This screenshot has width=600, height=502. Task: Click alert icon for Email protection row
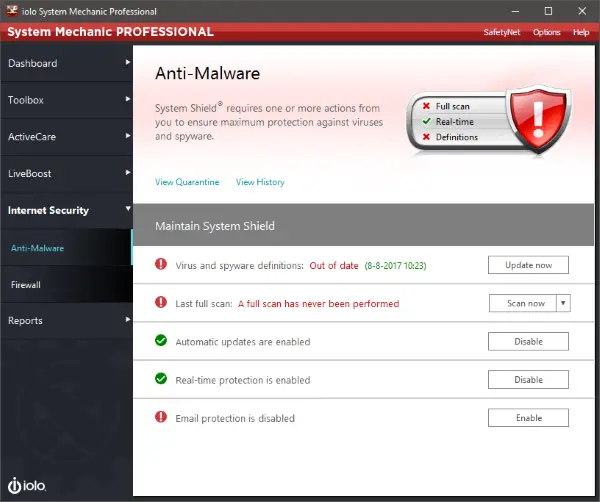click(161, 417)
